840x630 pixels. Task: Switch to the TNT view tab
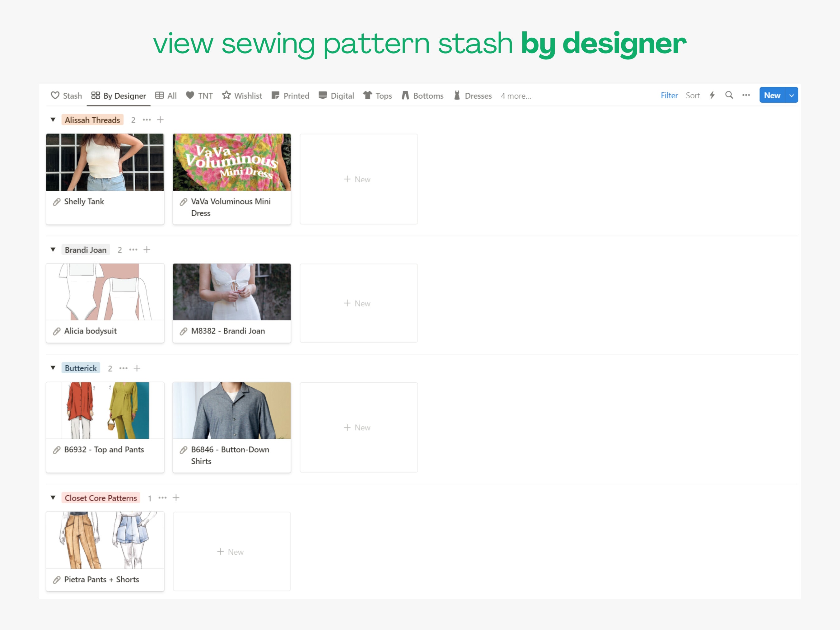(199, 96)
